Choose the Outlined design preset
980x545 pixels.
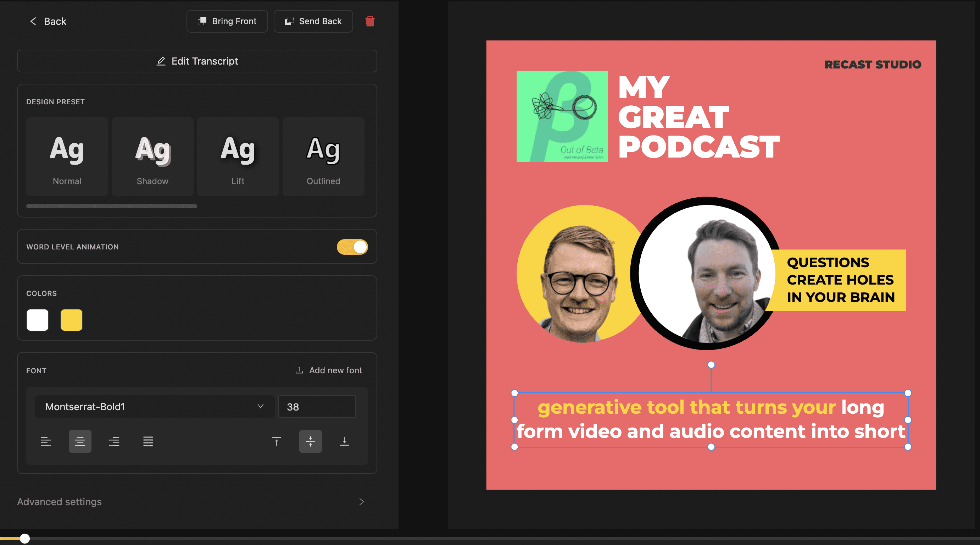pyautogui.click(x=323, y=156)
